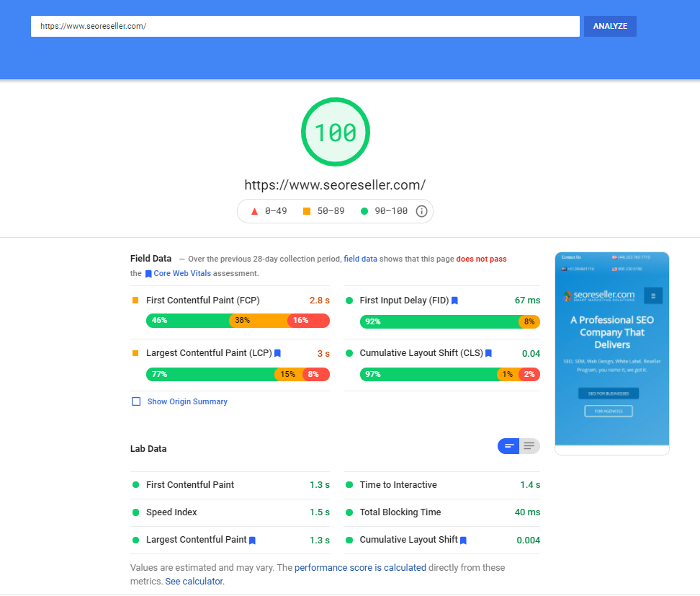Select the Speed Index metric row
The image size is (700, 596).
pyautogui.click(x=230, y=512)
